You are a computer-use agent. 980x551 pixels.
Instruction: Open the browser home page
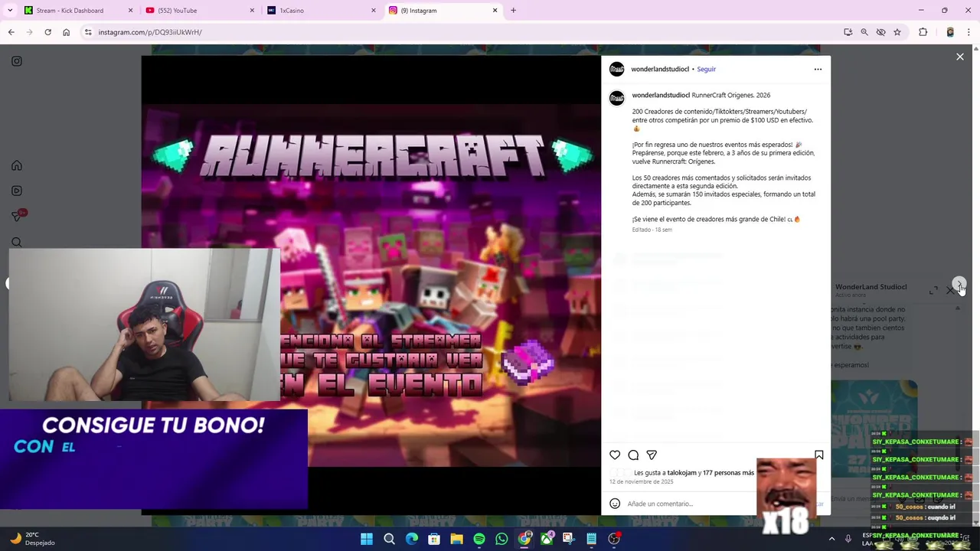click(x=66, y=32)
